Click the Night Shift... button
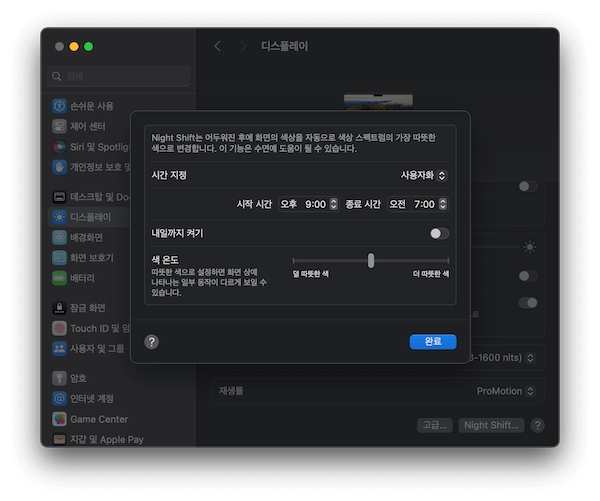600x501 pixels. 491,425
